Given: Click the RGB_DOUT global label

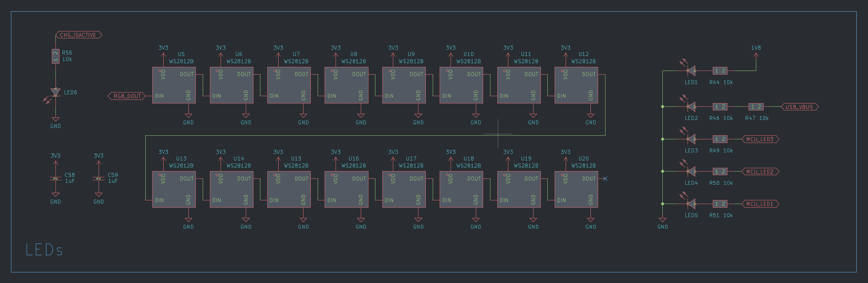Looking at the screenshot, I should click(x=127, y=96).
